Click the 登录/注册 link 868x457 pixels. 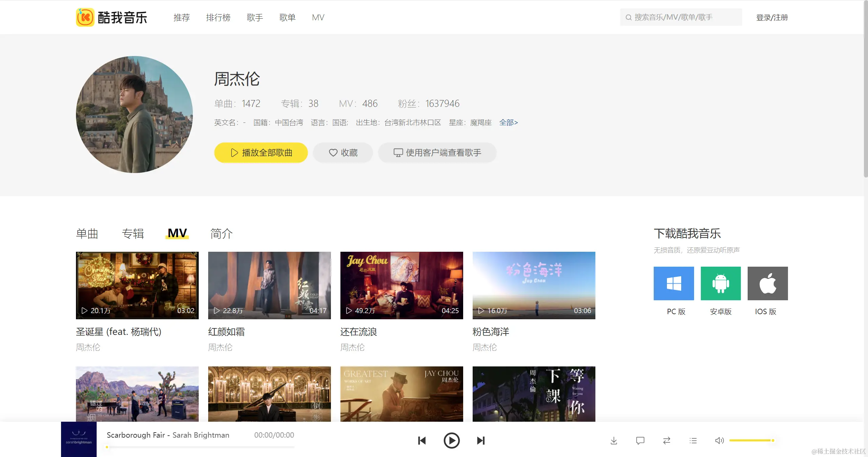point(772,17)
